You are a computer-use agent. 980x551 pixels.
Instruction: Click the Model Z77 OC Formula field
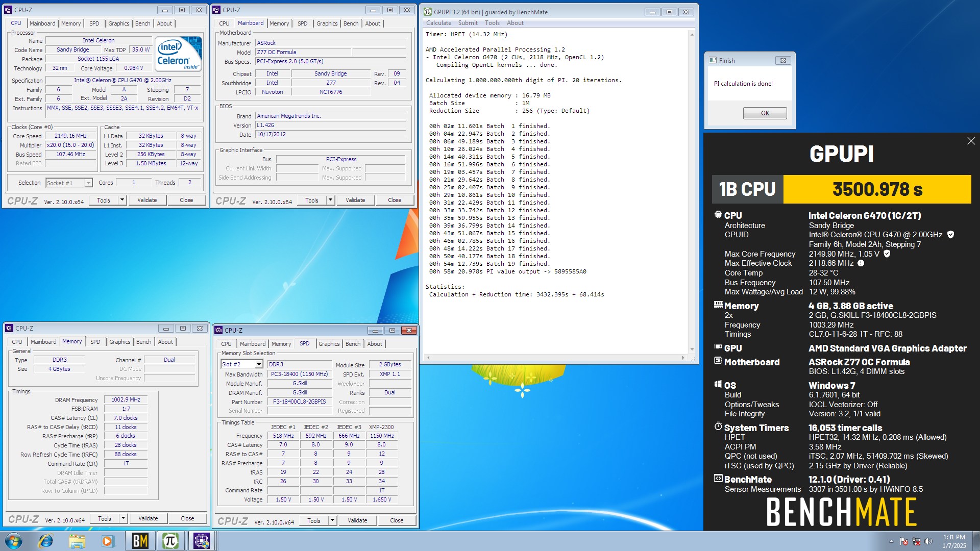point(303,52)
